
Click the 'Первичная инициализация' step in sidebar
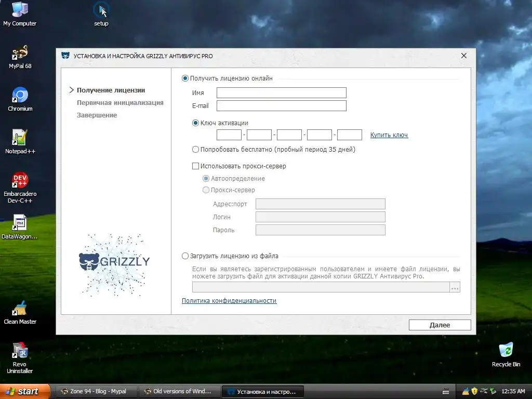pyautogui.click(x=120, y=103)
